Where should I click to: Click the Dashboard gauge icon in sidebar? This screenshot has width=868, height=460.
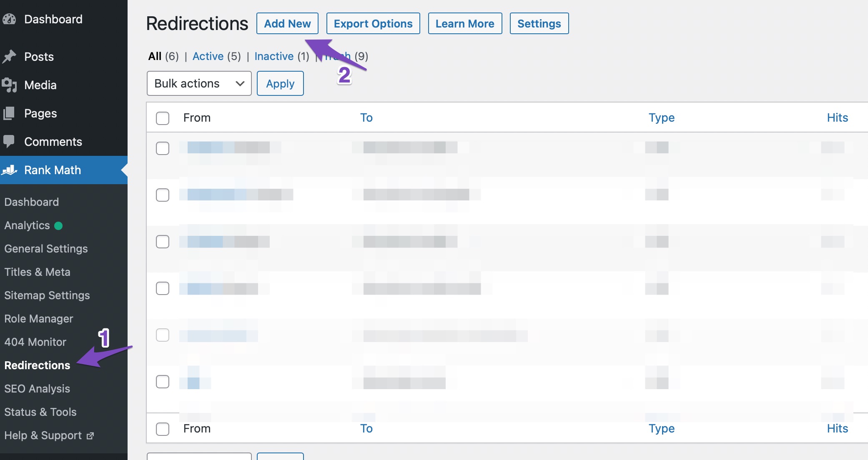point(9,19)
